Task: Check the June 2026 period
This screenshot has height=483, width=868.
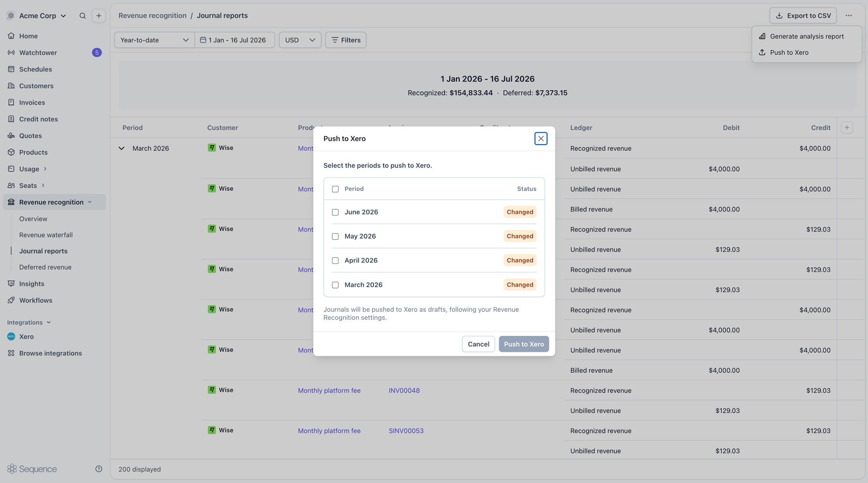Action: click(335, 212)
